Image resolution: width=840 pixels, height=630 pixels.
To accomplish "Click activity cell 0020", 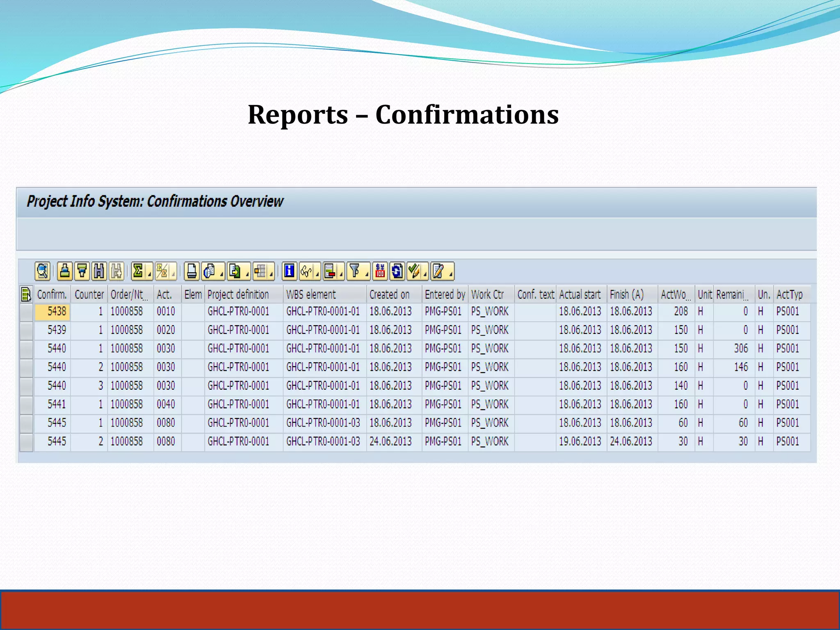I will click(x=166, y=330).
